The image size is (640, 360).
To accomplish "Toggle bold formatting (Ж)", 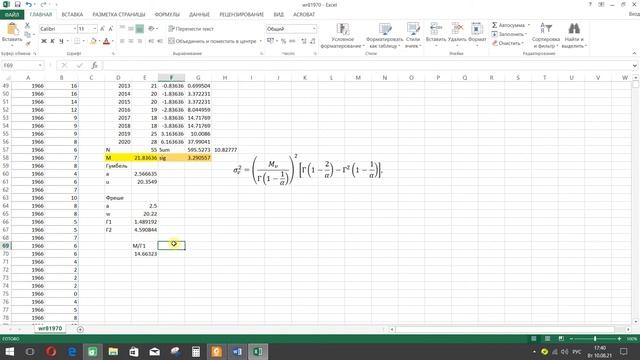I will tap(44, 41).
